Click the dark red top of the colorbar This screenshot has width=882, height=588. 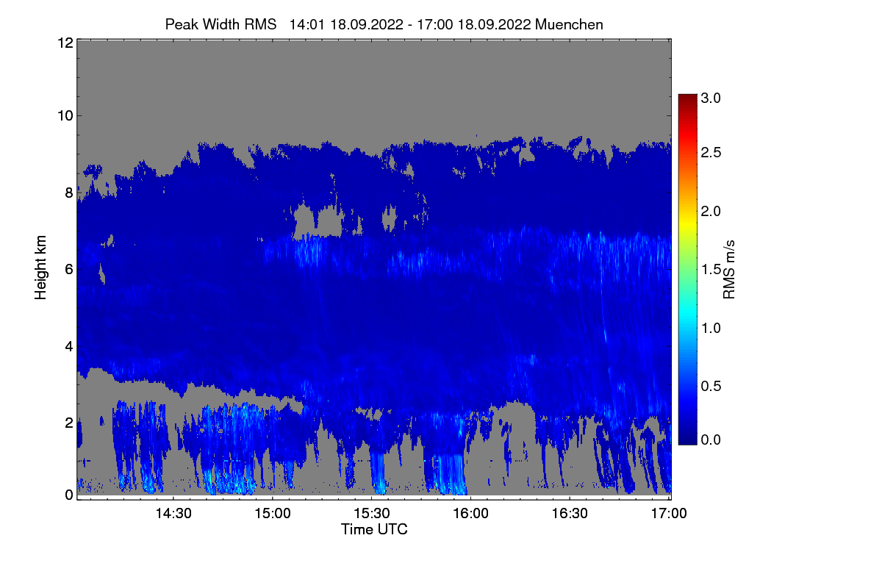(687, 98)
